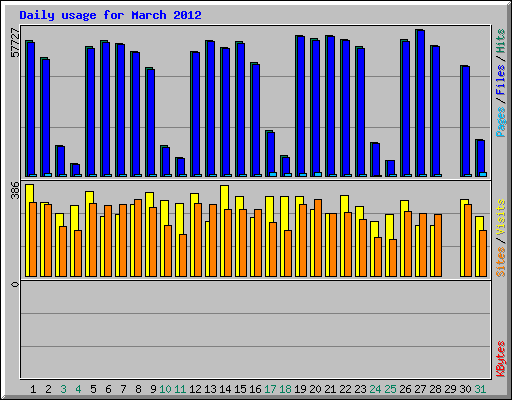
Task: Click green weekend day label 11
Action: point(180,389)
